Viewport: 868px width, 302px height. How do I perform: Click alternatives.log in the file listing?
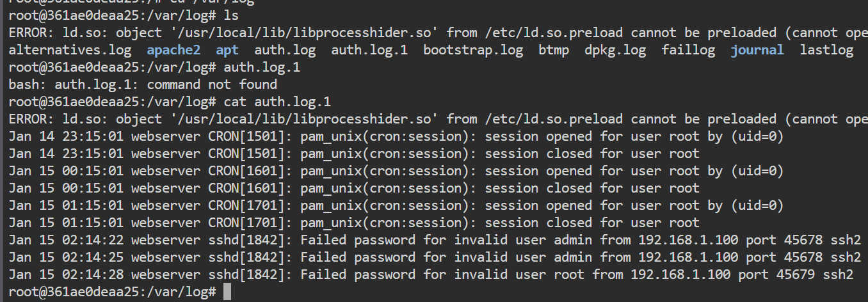pos(70,50)
